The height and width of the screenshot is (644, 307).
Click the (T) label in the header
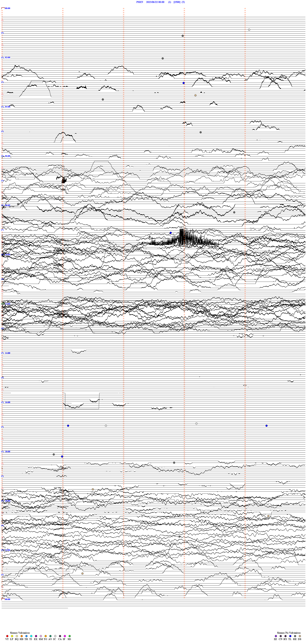point(183,2)
